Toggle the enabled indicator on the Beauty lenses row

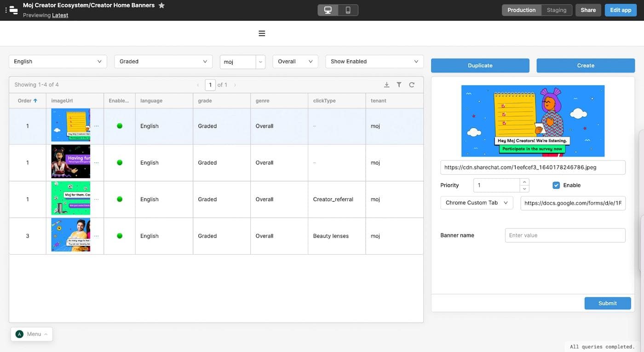click(119, 235)
